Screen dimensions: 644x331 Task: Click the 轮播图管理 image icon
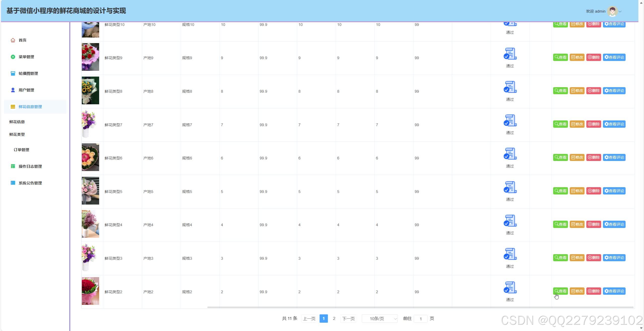[x=13, y=74]
